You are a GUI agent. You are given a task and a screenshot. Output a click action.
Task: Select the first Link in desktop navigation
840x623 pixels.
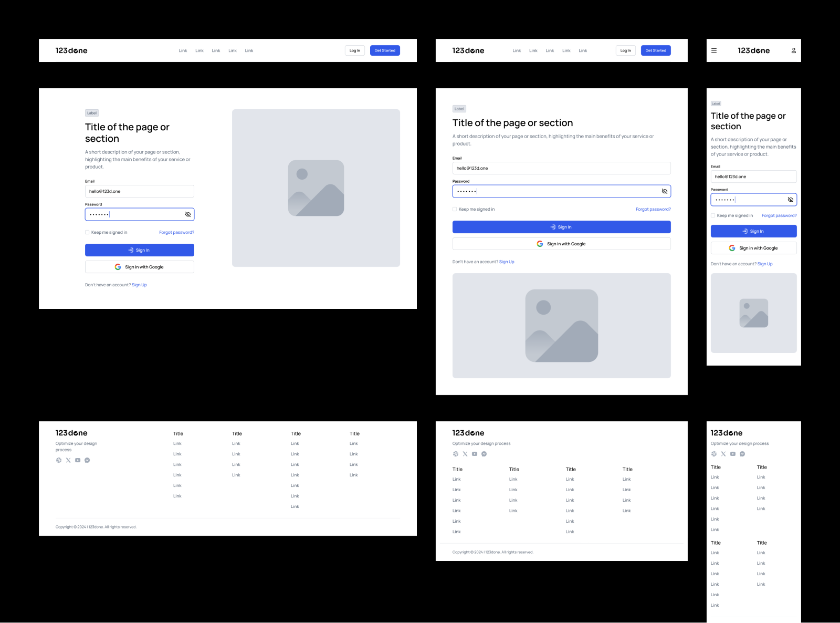[183, 50]
